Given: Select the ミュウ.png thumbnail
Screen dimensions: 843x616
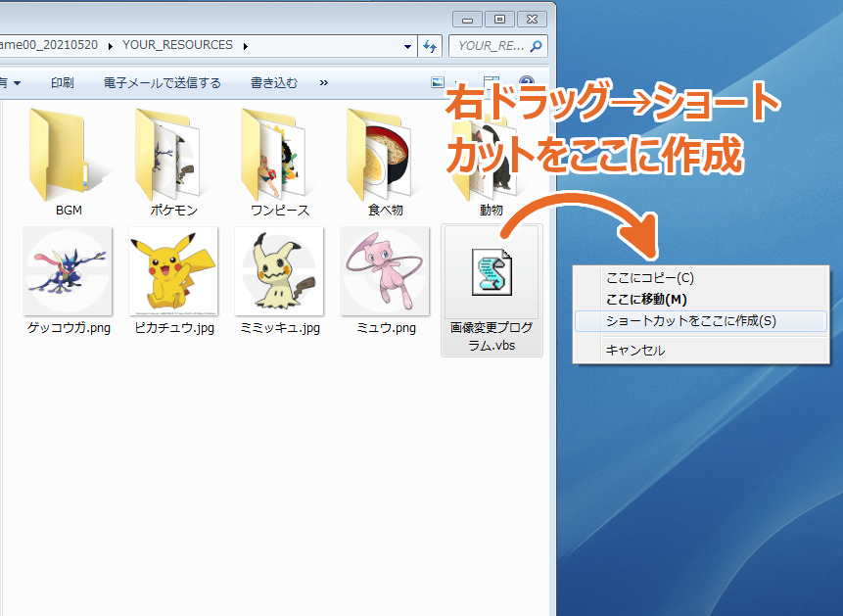Looking at the screenshot, I should [x=385, y=271].
